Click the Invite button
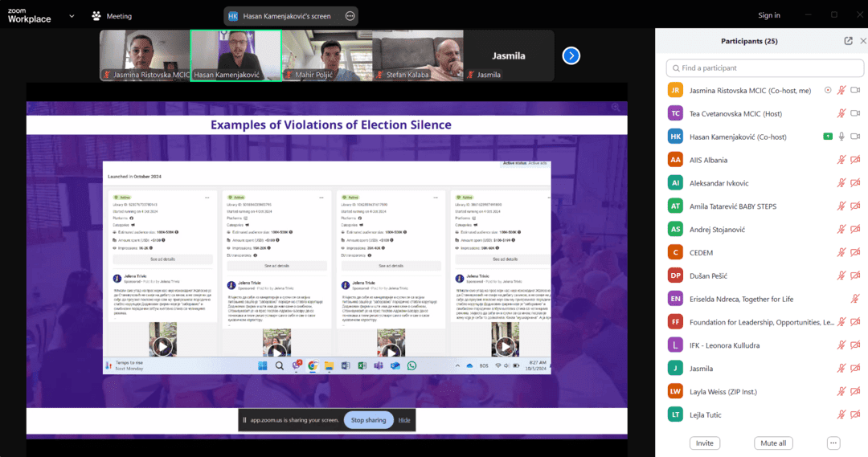The image size is (868, 457). pos(705,443)
